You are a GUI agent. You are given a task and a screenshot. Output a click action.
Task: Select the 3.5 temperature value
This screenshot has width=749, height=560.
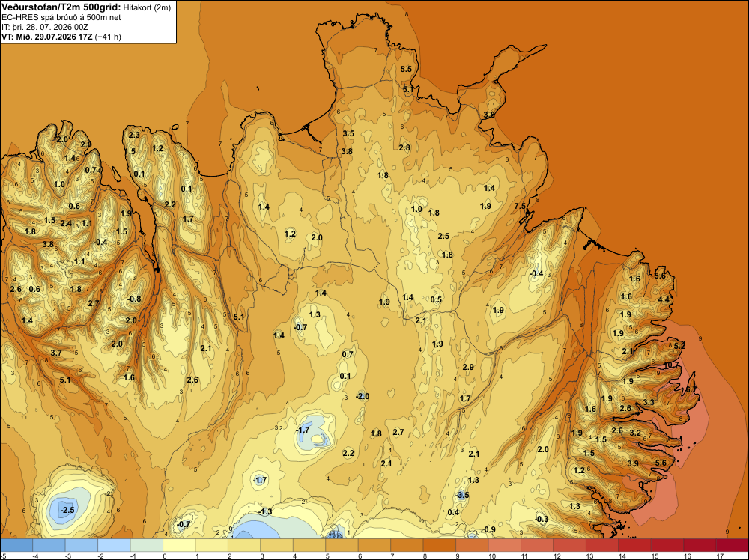[348, 133]
